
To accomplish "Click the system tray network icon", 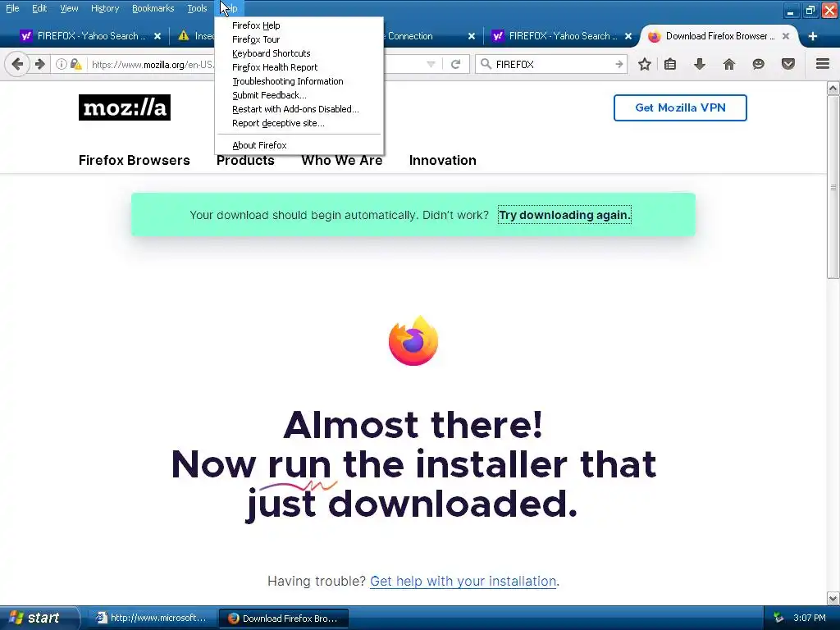I will tap(778, 618).
